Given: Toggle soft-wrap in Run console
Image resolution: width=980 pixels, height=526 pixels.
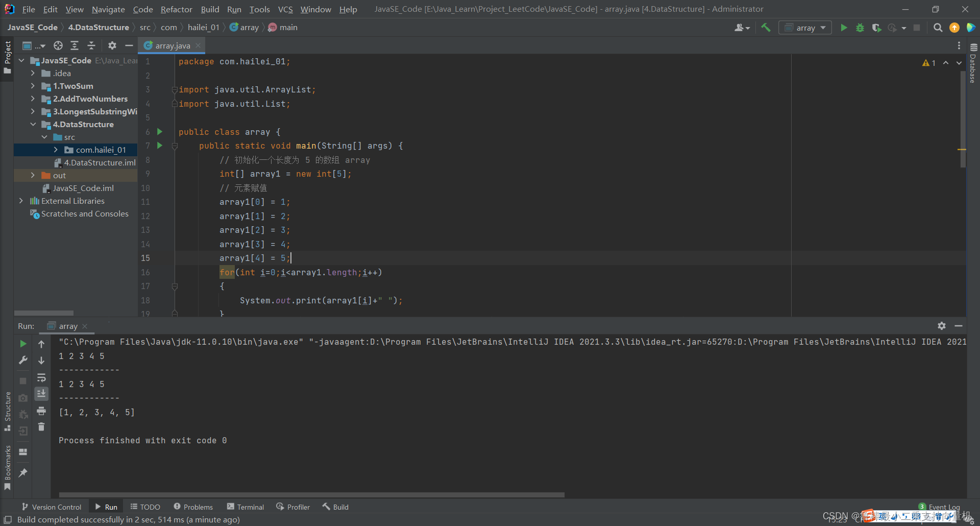Looking at the screenshot, I should pyautogui.click(x=41, y=377).
